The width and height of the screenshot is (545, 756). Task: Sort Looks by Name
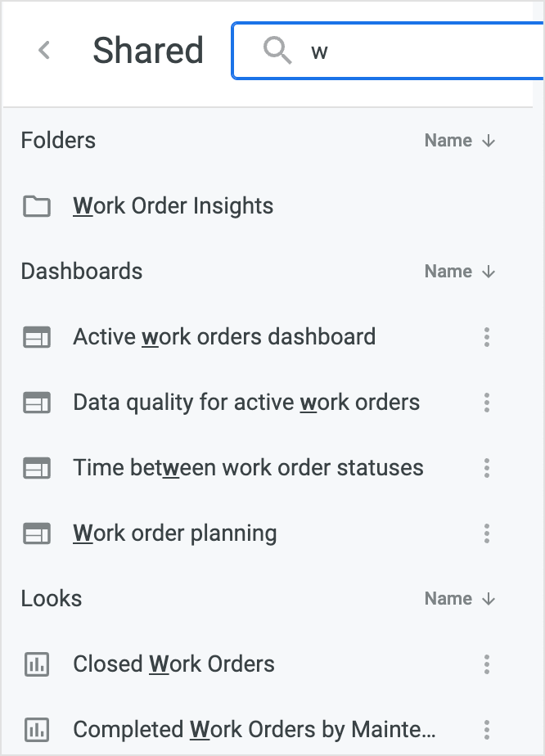pos(460,599)
